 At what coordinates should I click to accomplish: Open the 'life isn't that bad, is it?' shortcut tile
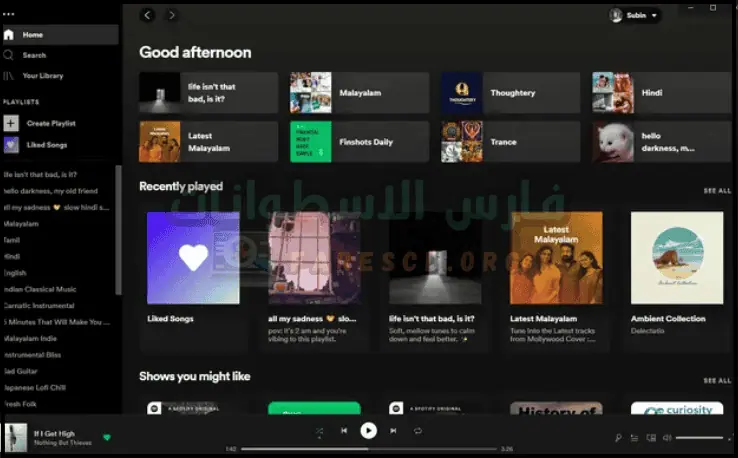click(209, 93)
